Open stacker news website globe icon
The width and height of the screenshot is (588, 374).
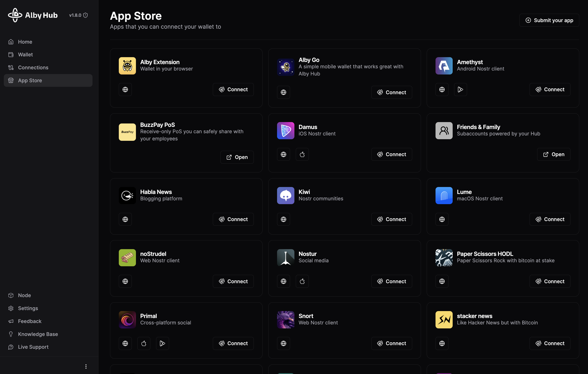(x=442, y=344)
